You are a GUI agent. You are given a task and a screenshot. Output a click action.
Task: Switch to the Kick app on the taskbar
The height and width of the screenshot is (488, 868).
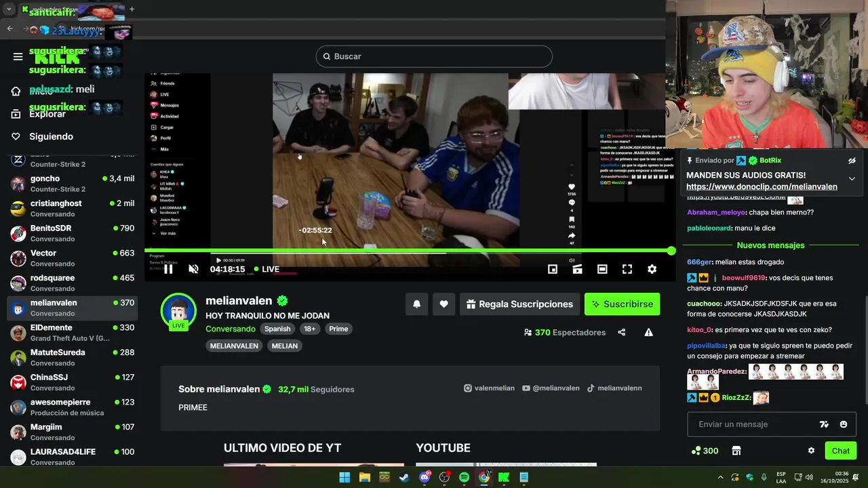(x=504, y=477)
